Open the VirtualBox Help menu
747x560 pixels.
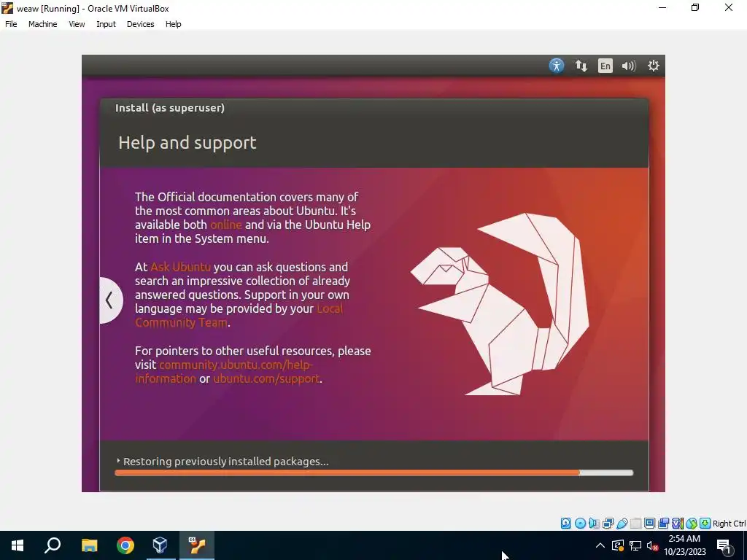tap(173, 24)
